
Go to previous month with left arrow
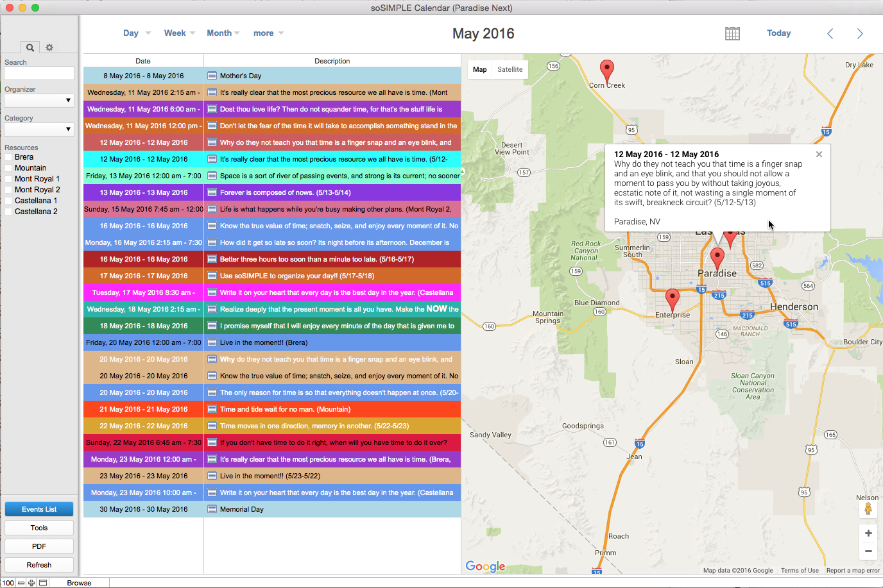pyautogui.click(x=830, y=34)
